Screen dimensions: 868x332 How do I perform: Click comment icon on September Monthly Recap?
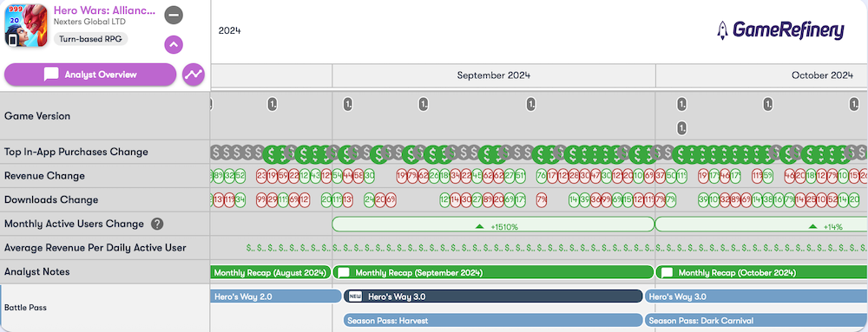click(344, 272)
